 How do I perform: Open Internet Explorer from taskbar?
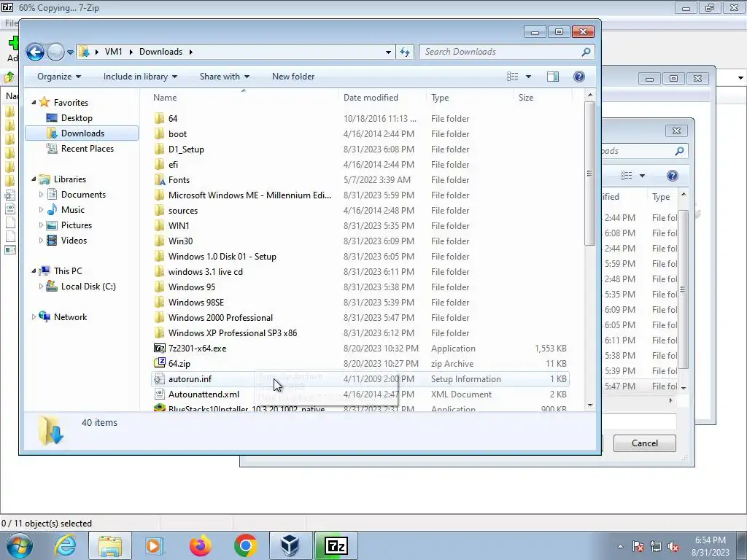coord(65,545)
